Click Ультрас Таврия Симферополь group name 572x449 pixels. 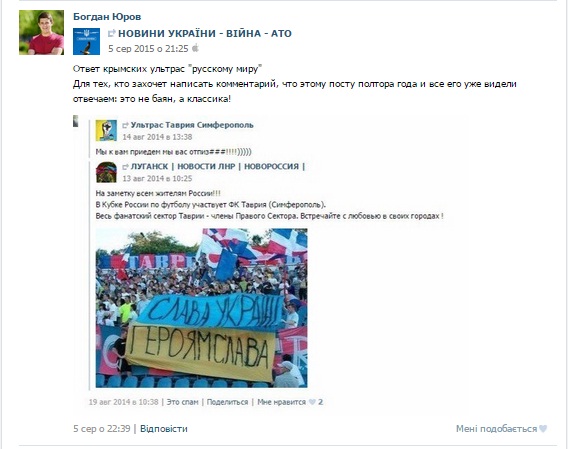pos(192,125)
